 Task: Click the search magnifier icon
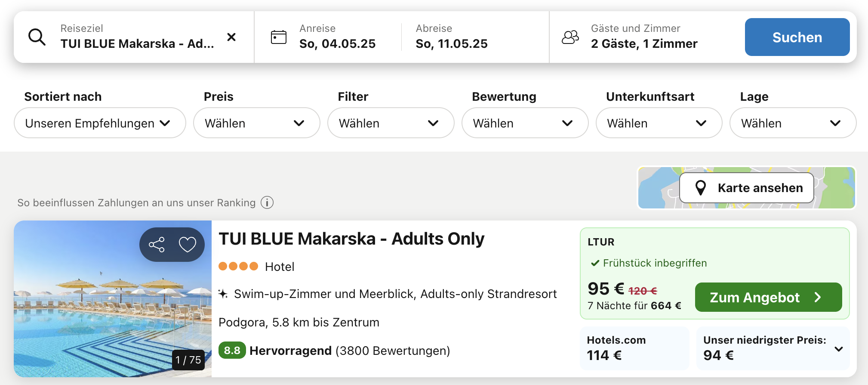click(37, 37)
